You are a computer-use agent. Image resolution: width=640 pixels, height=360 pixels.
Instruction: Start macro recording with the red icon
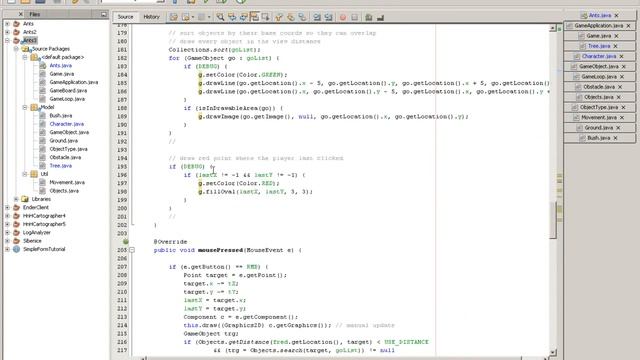[x=343, y=17]
